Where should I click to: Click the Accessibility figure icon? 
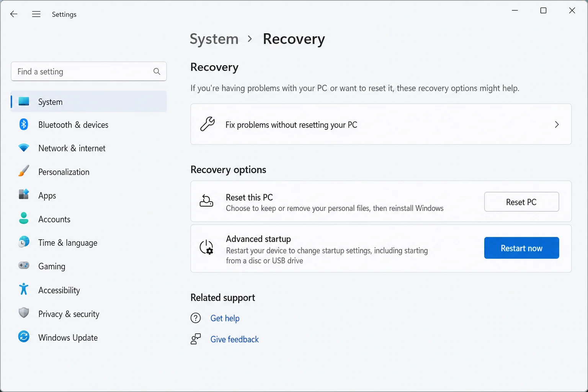pos(24,289)
